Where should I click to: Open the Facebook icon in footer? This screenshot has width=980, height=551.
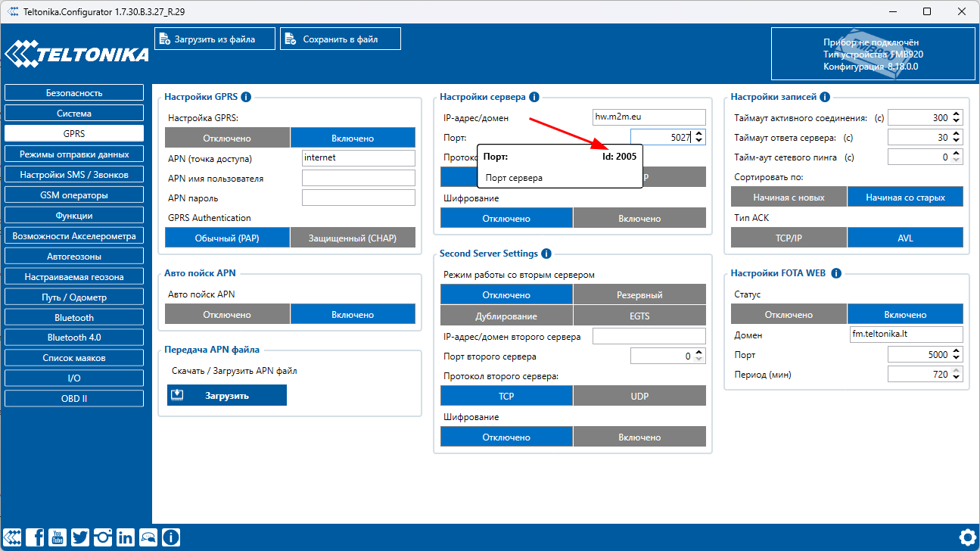(x=36, y=537)
